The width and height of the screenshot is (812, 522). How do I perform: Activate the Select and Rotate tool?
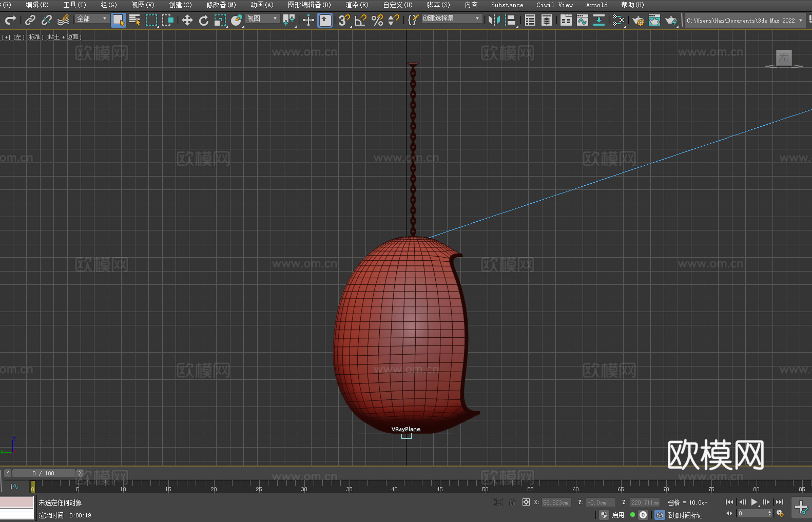(204, 20)
